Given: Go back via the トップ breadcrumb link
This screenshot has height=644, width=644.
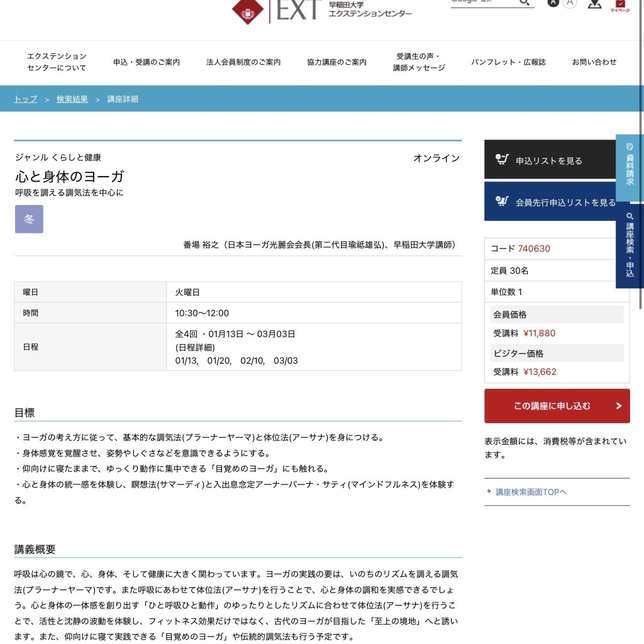Looking at the screenshot, I should coord(24,99).
